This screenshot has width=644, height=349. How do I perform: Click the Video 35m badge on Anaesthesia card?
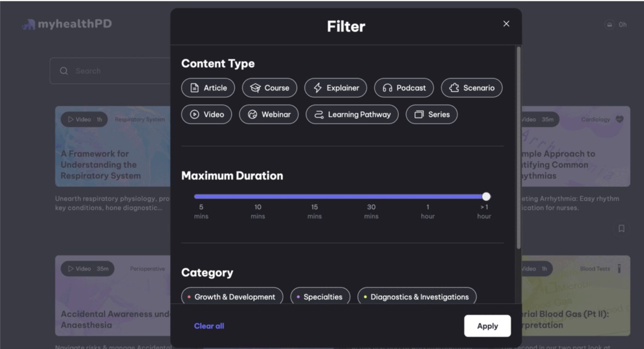pos(87,269)
